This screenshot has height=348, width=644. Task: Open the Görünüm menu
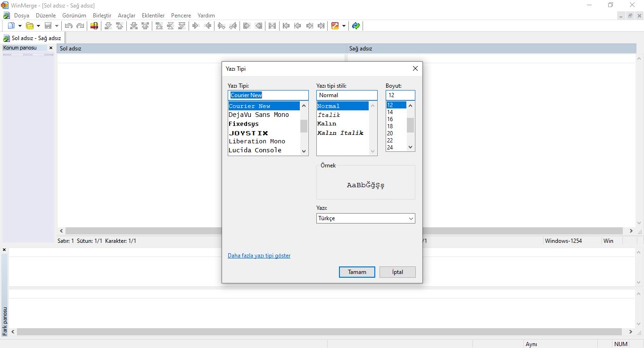click(x=74, y=16)
